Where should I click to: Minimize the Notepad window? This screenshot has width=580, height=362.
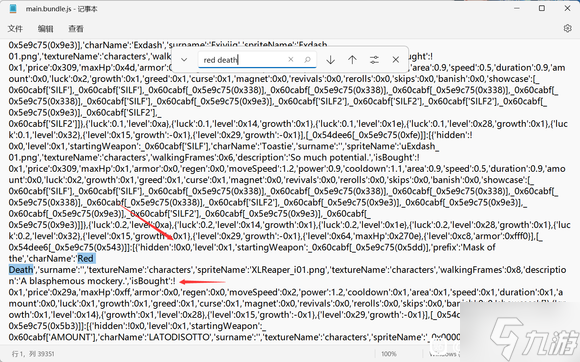[517, 8]
